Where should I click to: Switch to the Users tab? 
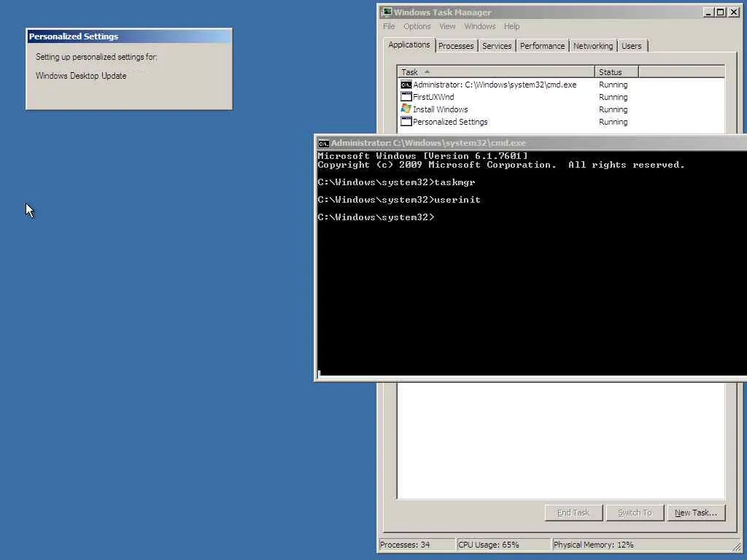click(631, 46)
